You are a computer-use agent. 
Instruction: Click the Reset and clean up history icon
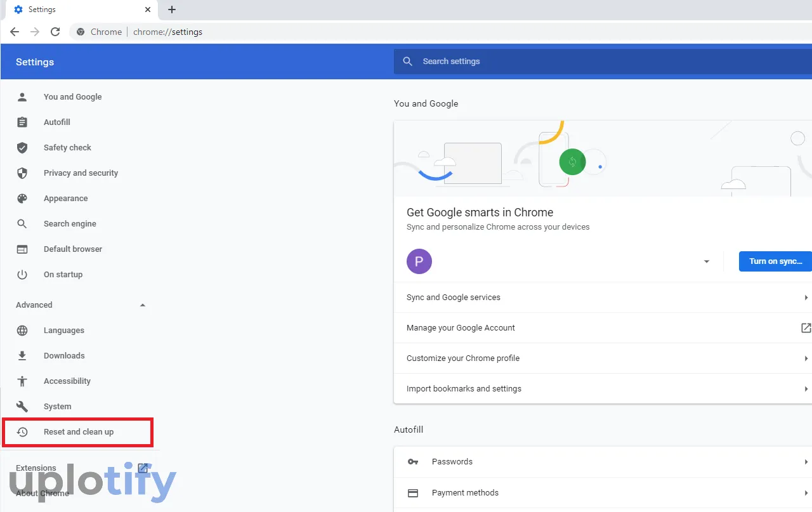pos(22,432)
